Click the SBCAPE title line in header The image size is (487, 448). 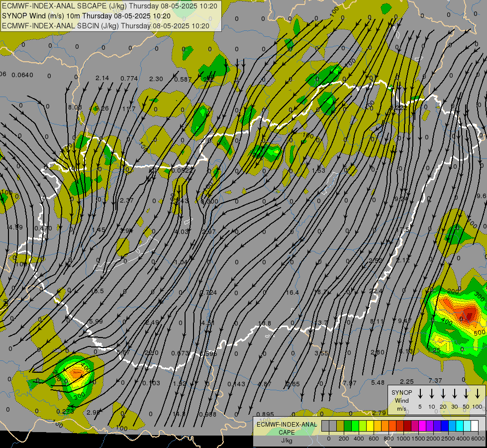(x=109, y=6)
